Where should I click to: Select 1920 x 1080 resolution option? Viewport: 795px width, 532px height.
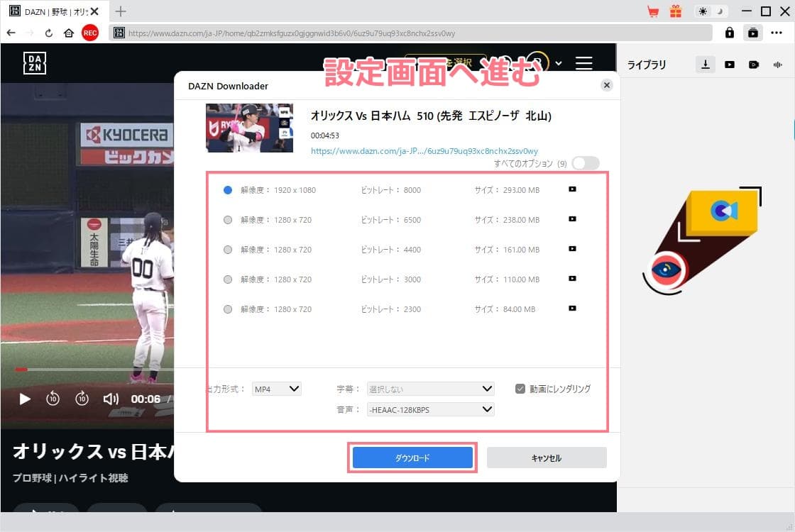click(228, 190)
